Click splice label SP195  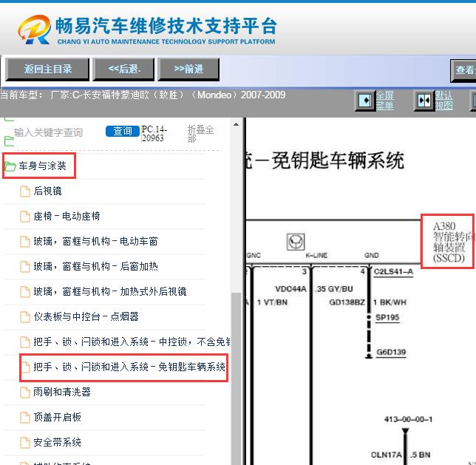pos(387,318)
